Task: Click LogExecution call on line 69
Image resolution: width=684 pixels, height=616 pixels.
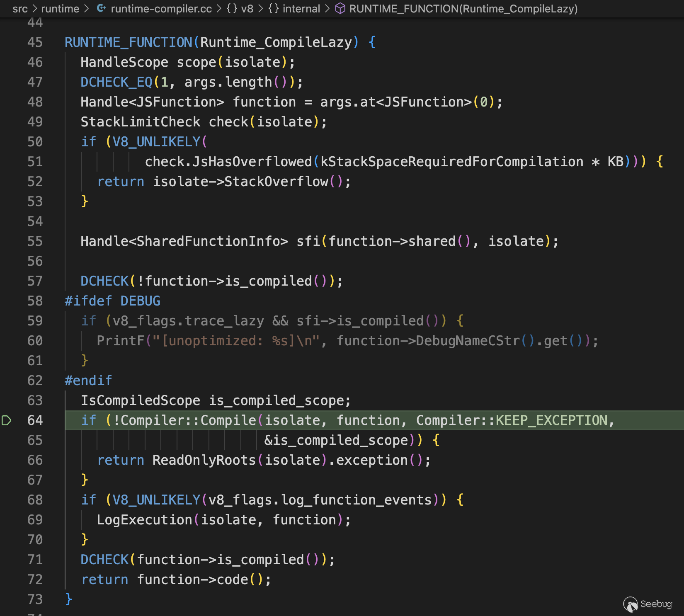Action: tap(144, 520)
